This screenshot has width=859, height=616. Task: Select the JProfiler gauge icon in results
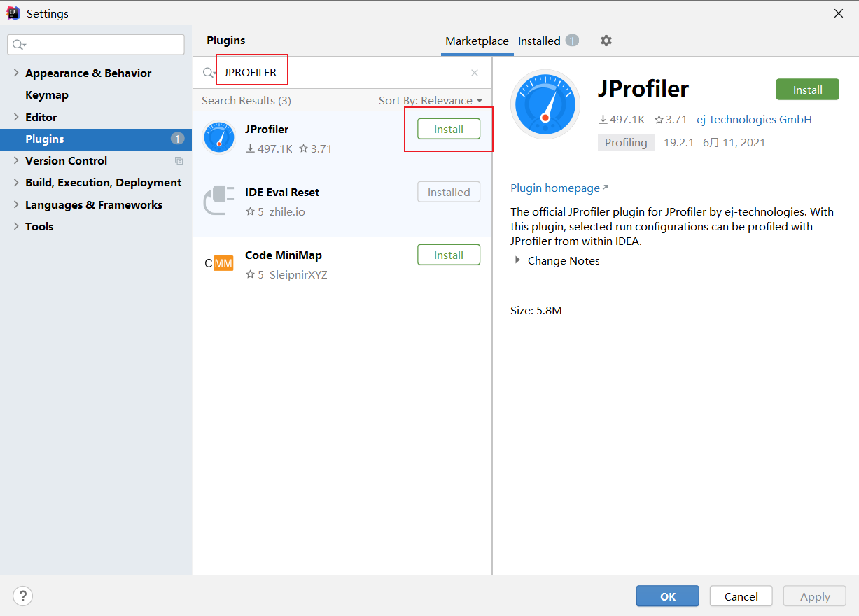(219, 137)
